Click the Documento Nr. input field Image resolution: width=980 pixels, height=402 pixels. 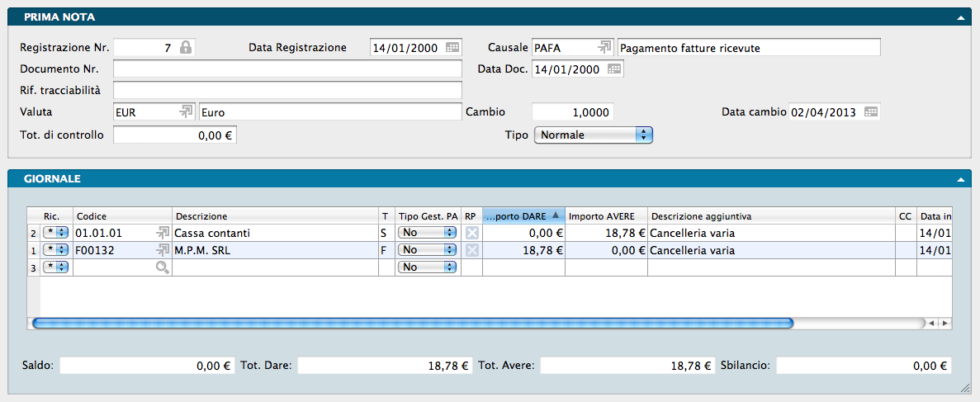coord(287,69)
